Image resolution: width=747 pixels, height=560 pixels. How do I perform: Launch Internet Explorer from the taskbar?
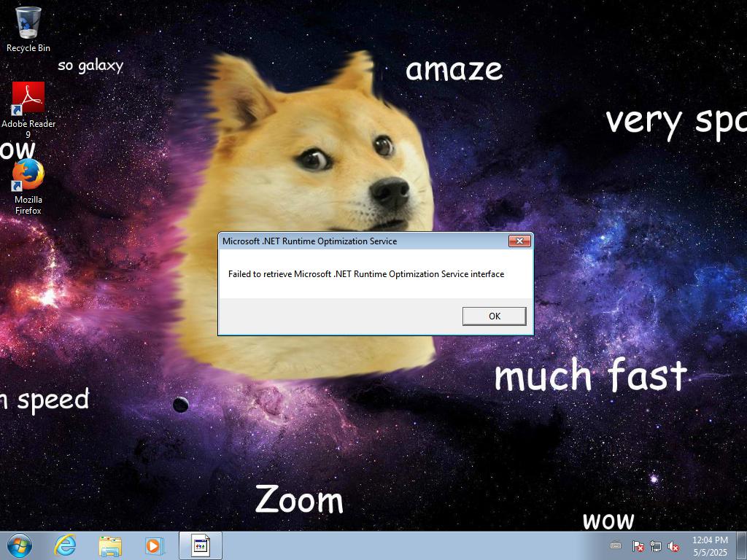66,545
